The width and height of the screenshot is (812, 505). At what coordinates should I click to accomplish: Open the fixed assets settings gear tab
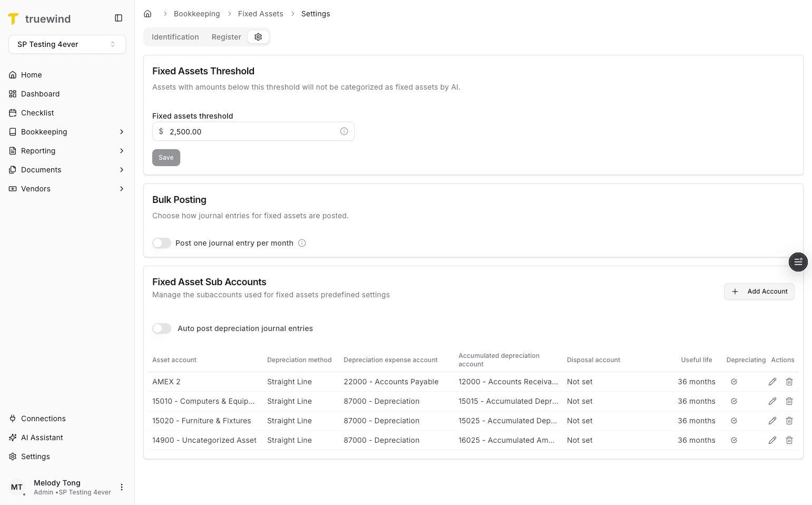coord(258,36)
